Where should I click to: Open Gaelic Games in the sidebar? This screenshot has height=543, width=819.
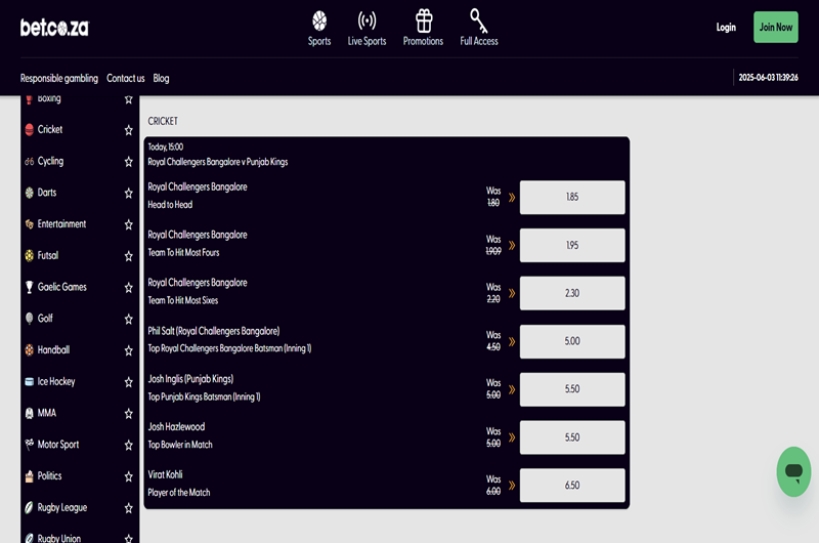(x=62, y=287)
